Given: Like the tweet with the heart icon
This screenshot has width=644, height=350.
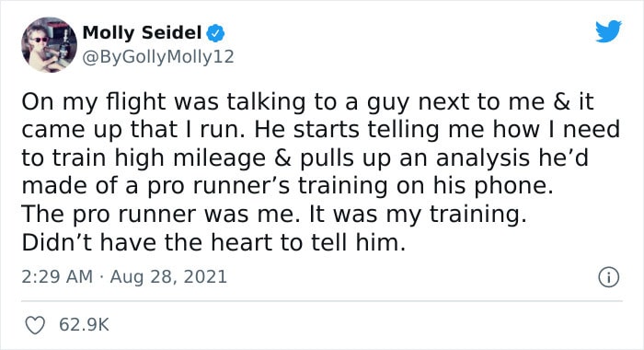Looking at the screenshot, I should [35, 325].
